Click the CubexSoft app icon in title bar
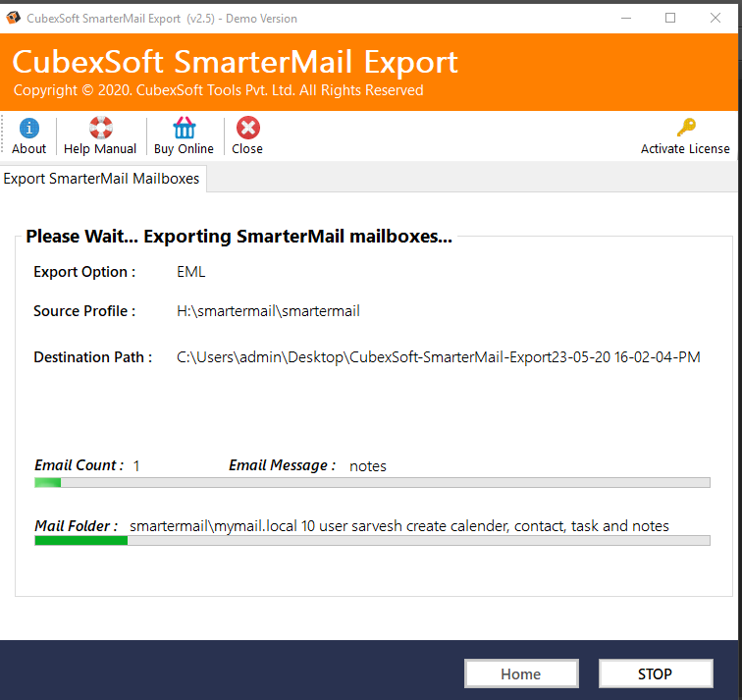 [x=13, y=18]
